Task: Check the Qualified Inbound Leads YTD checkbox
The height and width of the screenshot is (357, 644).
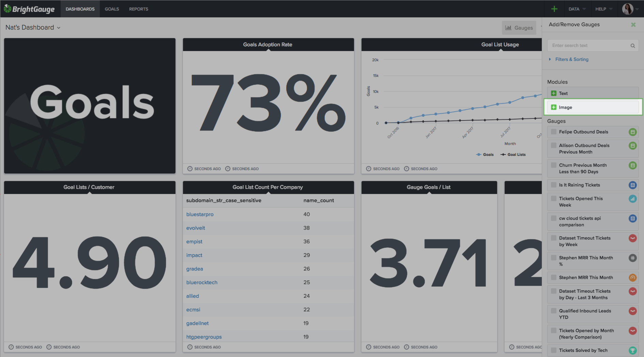Action: (554, 311)
